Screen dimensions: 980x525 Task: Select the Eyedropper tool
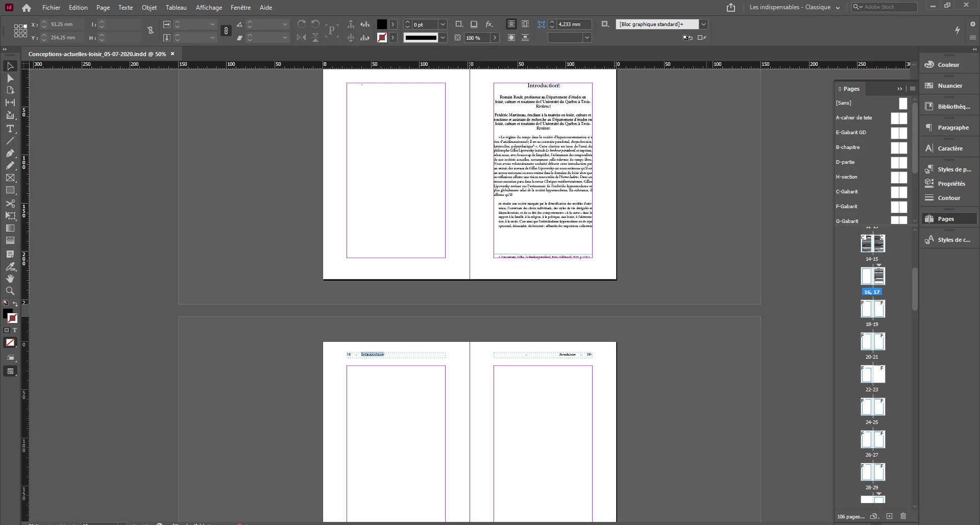[10, 266]
